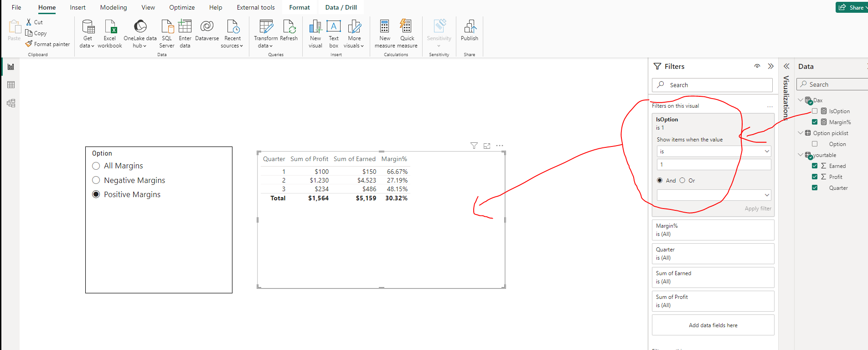Collapse the Dax table
The height and width of the screenshot is (350, 868).
[x=801, y=100]
